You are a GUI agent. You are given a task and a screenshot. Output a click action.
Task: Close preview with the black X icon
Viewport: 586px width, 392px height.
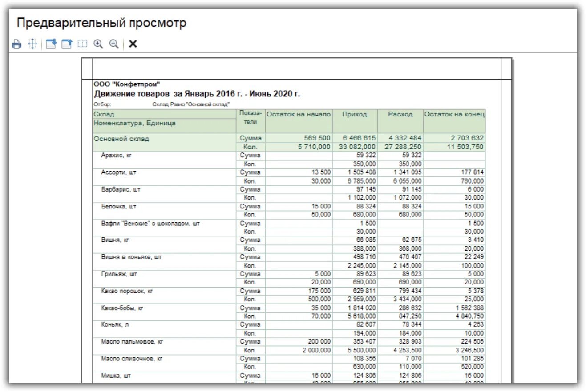[133, 44]
